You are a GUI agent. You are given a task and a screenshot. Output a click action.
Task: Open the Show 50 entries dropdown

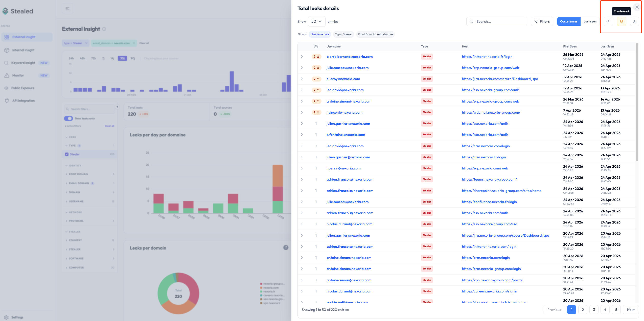click(x=316, y=21)
